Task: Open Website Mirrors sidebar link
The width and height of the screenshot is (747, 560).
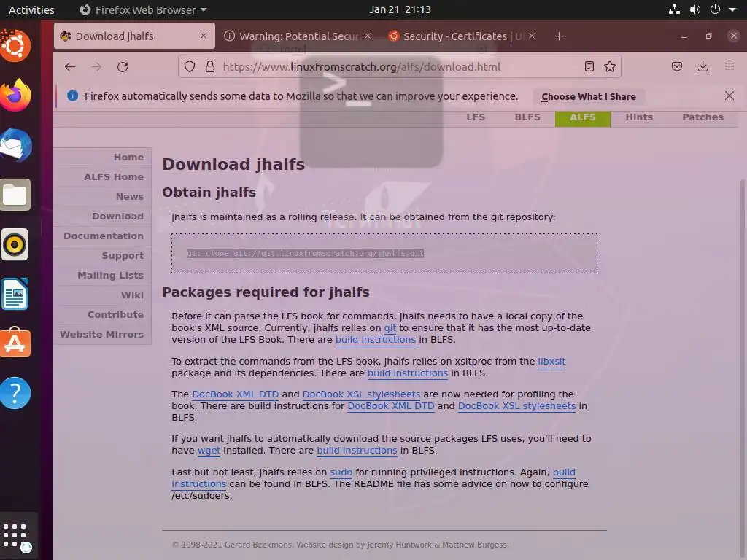Action: coord(101,334)
